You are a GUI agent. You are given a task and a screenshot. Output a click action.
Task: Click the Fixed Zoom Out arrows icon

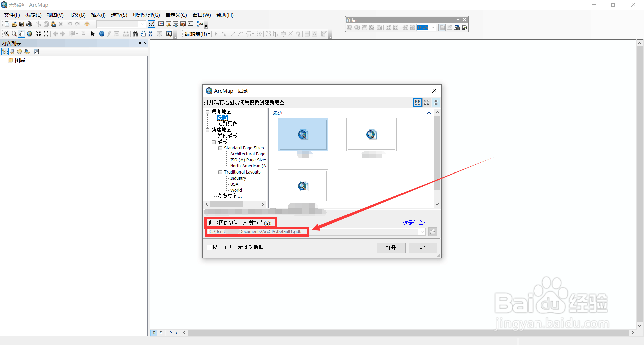pos(46,34)
